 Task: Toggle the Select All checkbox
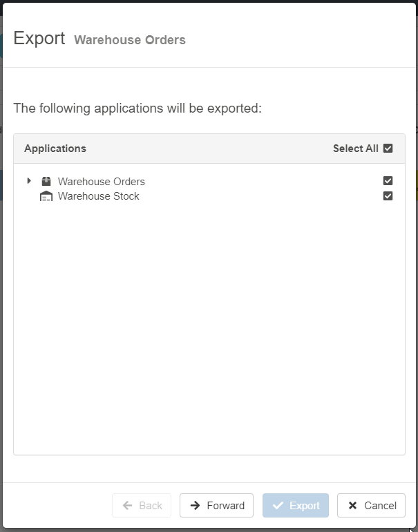388,149
